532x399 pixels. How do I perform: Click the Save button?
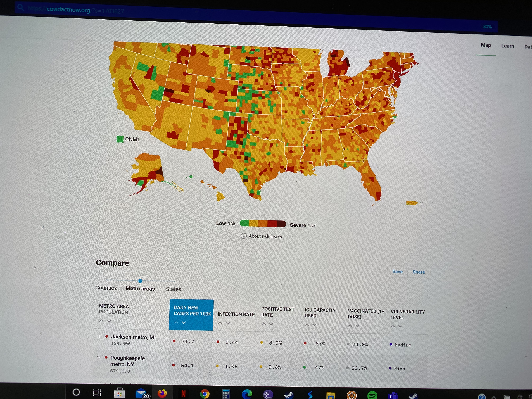pos(397,272)
